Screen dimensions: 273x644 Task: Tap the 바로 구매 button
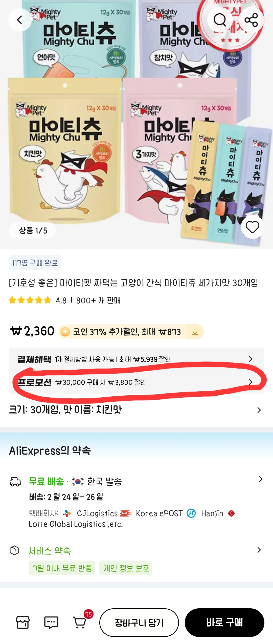click(224, 622)
